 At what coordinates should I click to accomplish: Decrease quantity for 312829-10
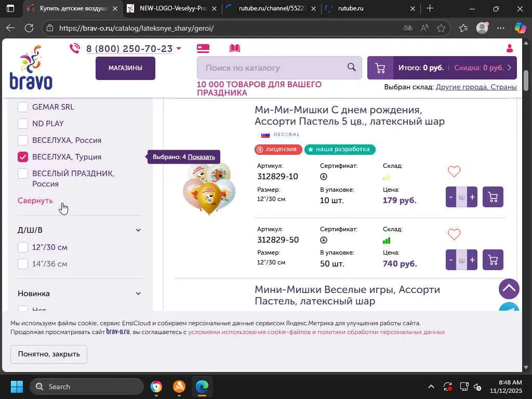tap(451, 197)
